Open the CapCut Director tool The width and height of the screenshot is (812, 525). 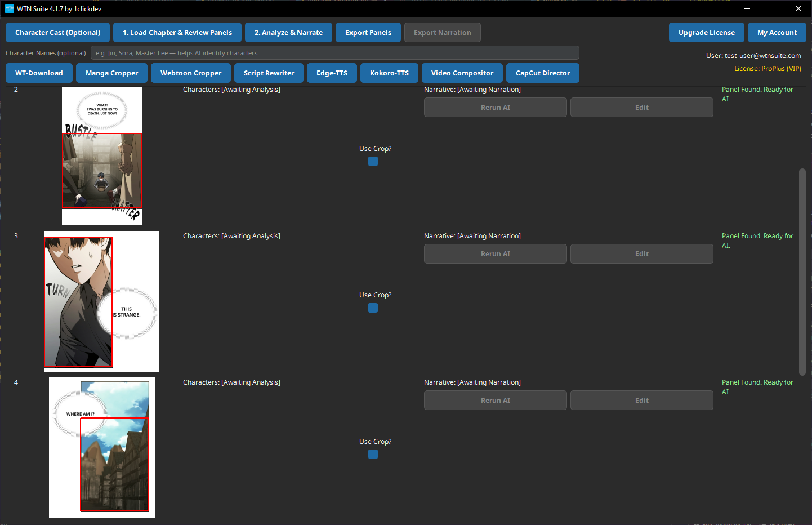pos(542,73)
